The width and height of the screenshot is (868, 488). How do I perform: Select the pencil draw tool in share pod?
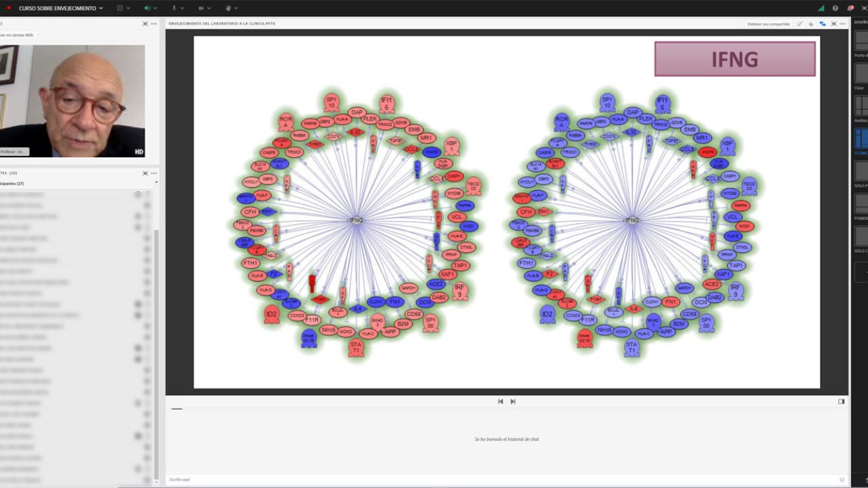[x=800, y=24]
